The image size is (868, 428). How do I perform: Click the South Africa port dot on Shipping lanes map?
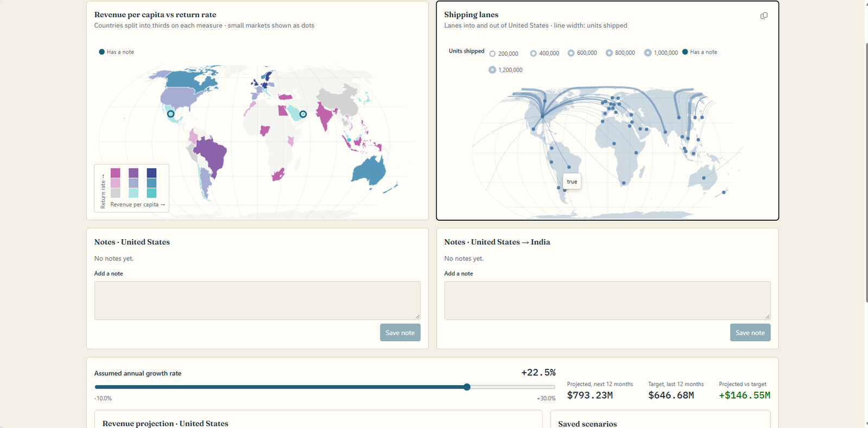click(624, 183)
